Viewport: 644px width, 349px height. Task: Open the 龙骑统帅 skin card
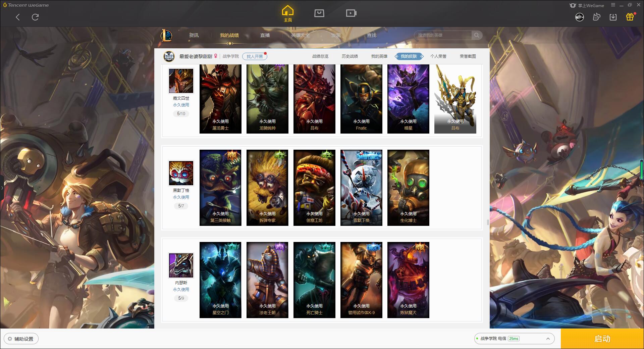267,99
